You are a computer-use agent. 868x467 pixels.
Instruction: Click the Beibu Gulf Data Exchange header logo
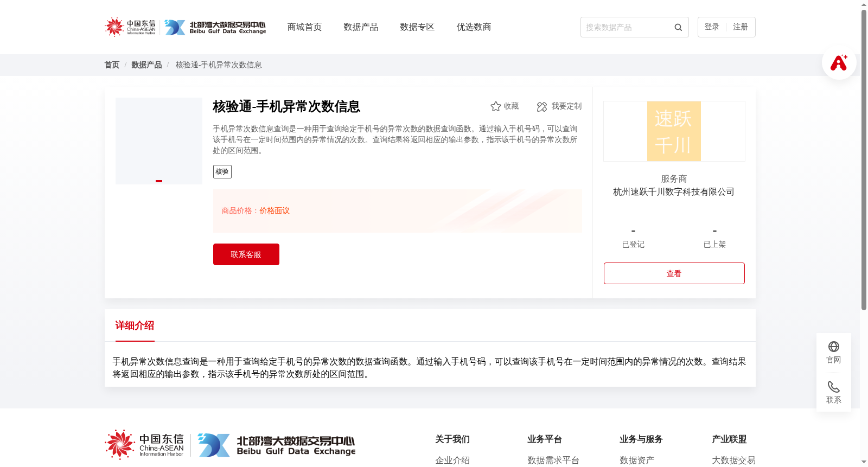tap(215, 27)
